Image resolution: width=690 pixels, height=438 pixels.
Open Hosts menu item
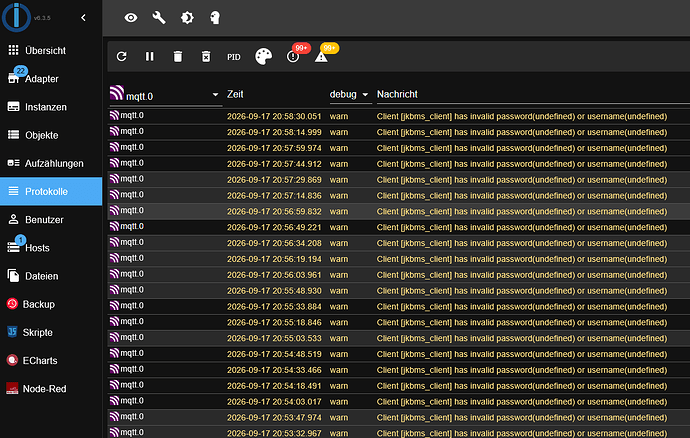click(x=51, y=248)
